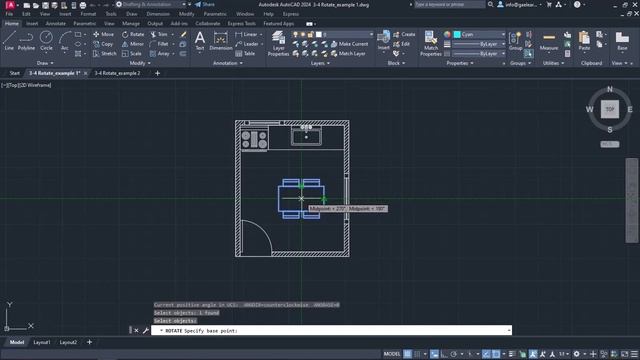Switch to 3-4 Rotate_example 2 drawing tab
Image resolution: width=640 pixels, height=360 pixels.
coord(118,73)
